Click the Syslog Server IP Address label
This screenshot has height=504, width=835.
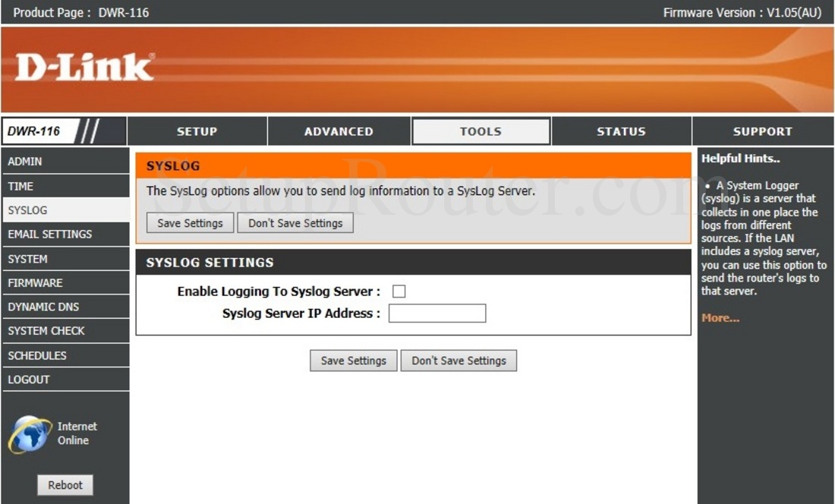pos(301,313)
